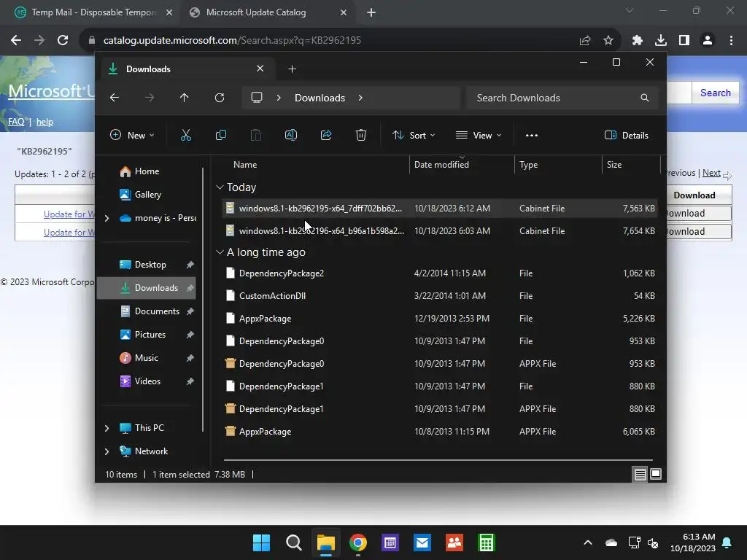Open Chrome downloads icon

661,41
